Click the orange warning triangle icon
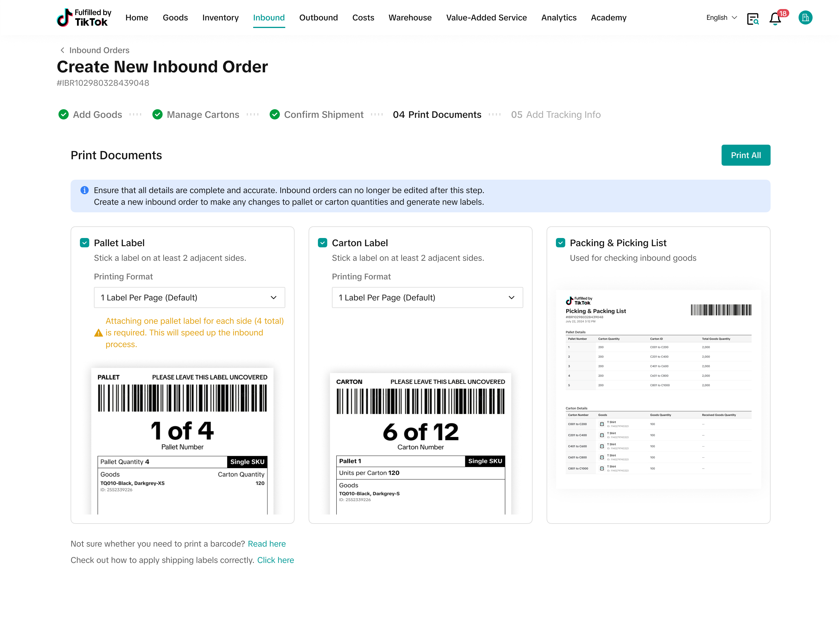 98,333
